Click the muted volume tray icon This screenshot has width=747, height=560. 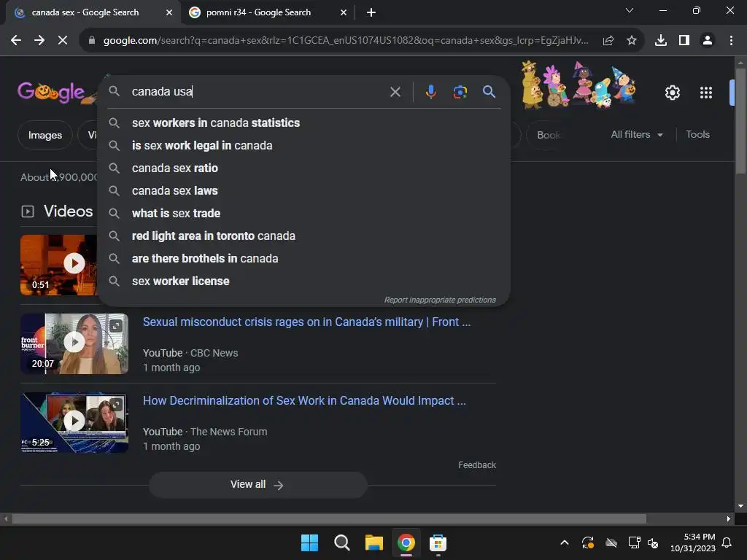click(653, 542)
